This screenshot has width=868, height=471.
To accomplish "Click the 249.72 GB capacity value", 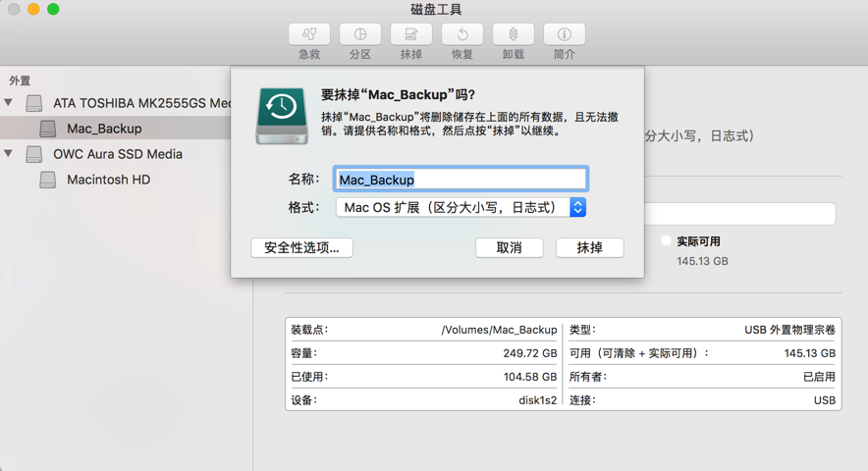I will point(530,353).
